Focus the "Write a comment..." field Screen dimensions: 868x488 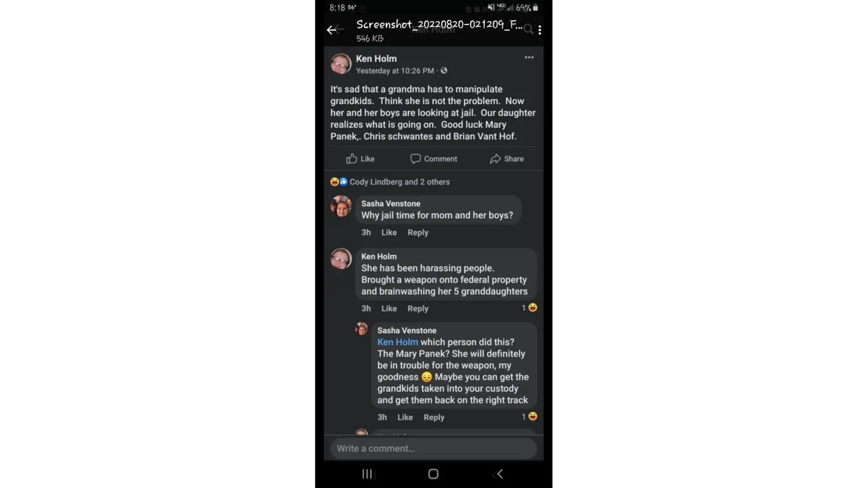[x=434, y=448]
